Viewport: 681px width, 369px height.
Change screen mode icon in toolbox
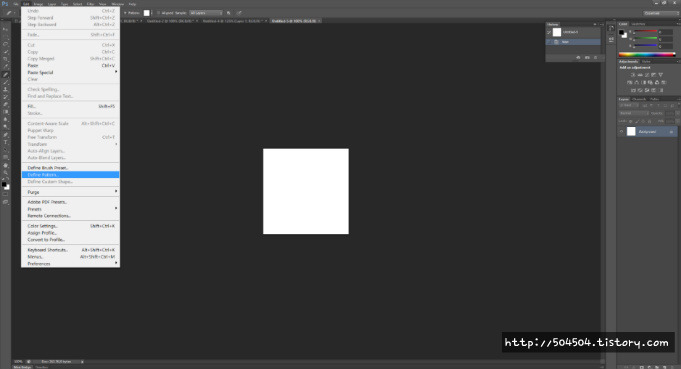pyautogui.click(x=5, y=202)
